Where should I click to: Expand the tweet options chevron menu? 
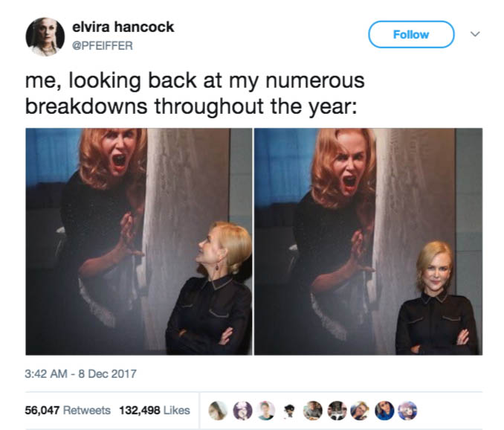[475, 33]
